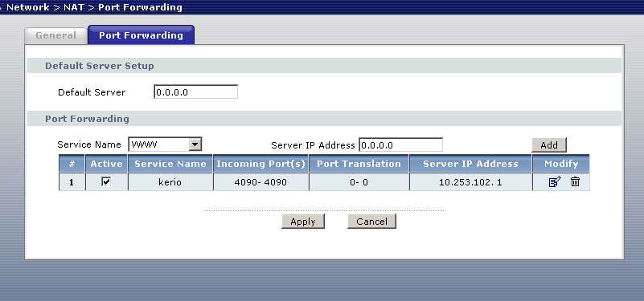Focus the Server IP Address input field
This screenshot has width=644, height=301.
(x=401, y=144)
